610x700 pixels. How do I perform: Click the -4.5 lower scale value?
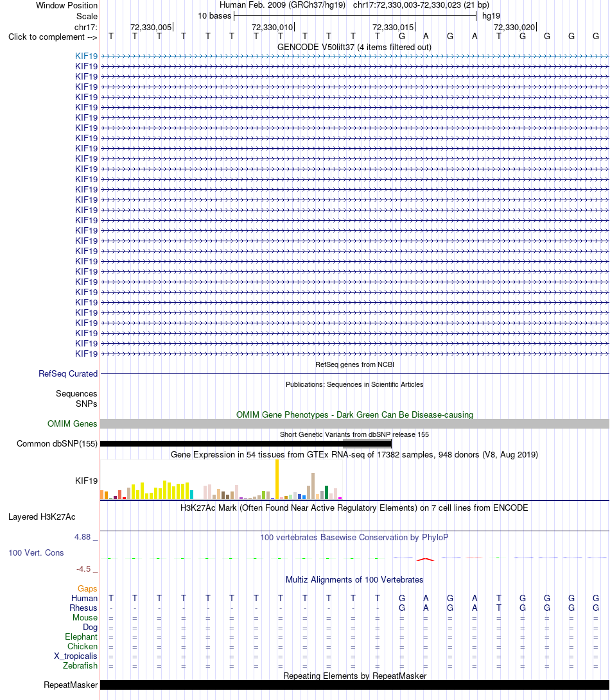click(x=83, y=569)
